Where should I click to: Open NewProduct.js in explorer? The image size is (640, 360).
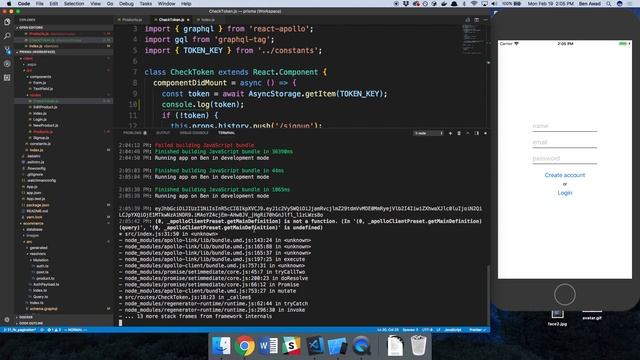(45, 125)
